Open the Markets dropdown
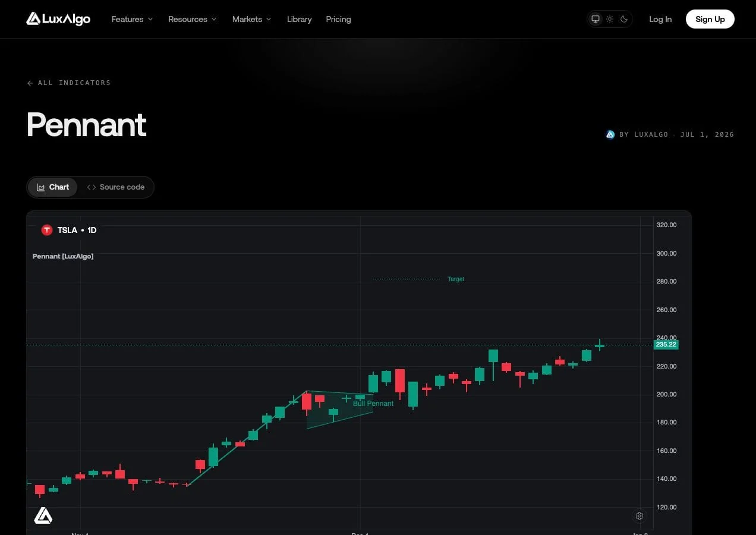This screenshot has height=535, width=756. 251,19
